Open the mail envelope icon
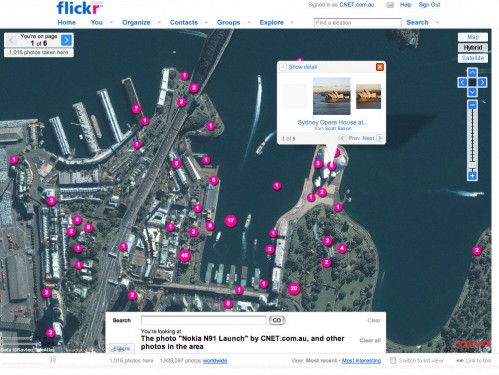The image size is (499, 375). 390,5
